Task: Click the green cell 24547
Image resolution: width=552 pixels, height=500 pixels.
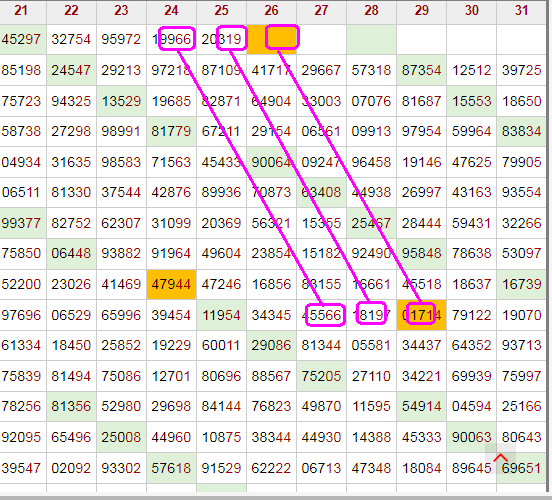Action: coord(71,70)
